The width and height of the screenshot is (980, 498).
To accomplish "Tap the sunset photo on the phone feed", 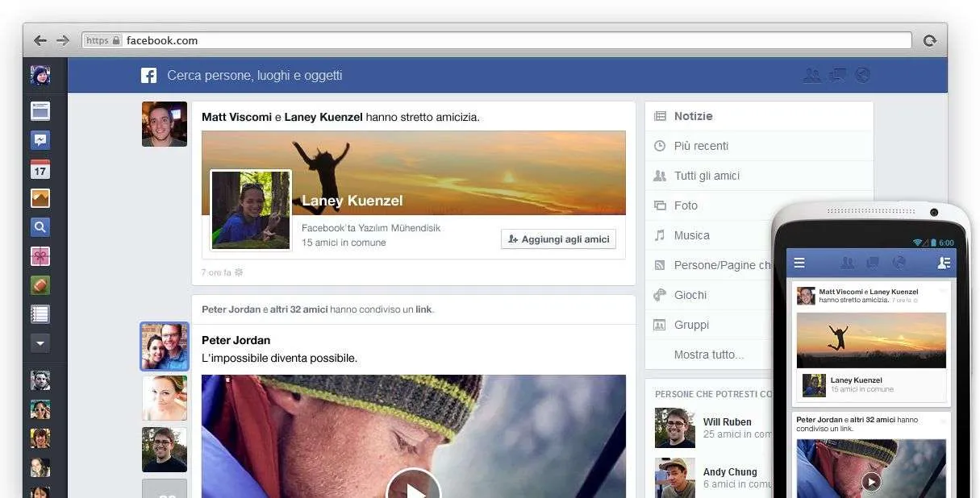I will point(871,340).
